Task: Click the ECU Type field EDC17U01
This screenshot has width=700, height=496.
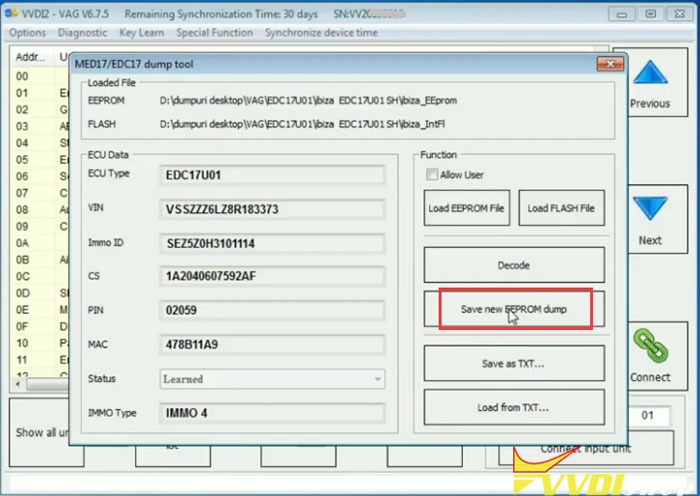Action: 272,175
